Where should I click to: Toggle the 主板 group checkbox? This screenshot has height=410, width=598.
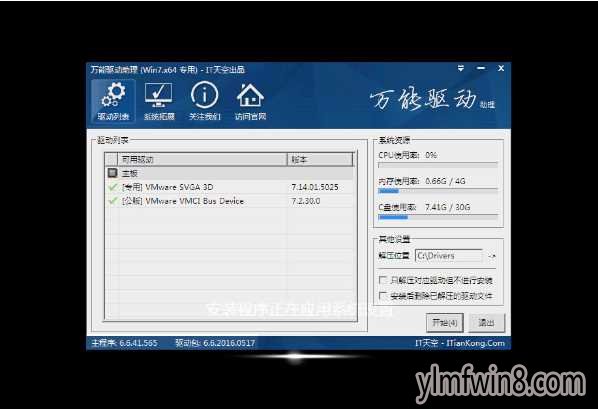pyautogui.click(x=112, y=173)
